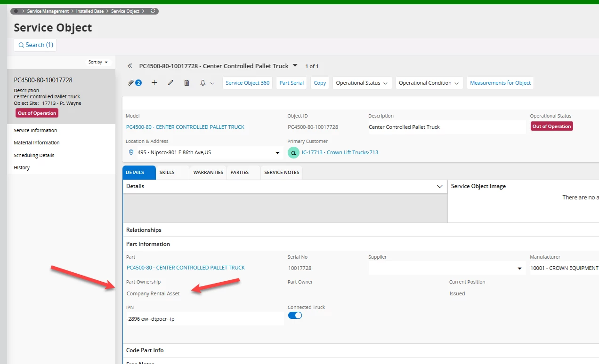Collapse list with double-chevron icon
Image resolution: width=599 pixels, height=364 pixels.
pos(130,66)
